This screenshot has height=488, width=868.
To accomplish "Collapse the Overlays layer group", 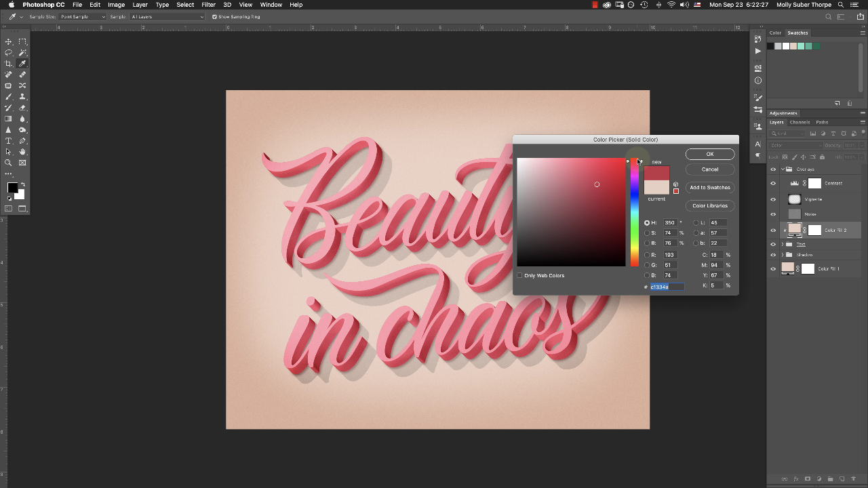I will pos(783,169).
